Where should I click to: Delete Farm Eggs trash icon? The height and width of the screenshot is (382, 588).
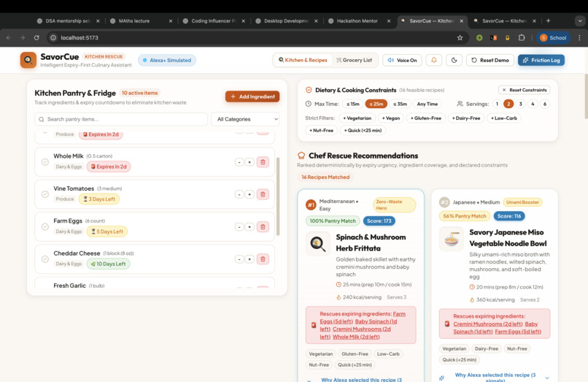[x=263, y=226]
